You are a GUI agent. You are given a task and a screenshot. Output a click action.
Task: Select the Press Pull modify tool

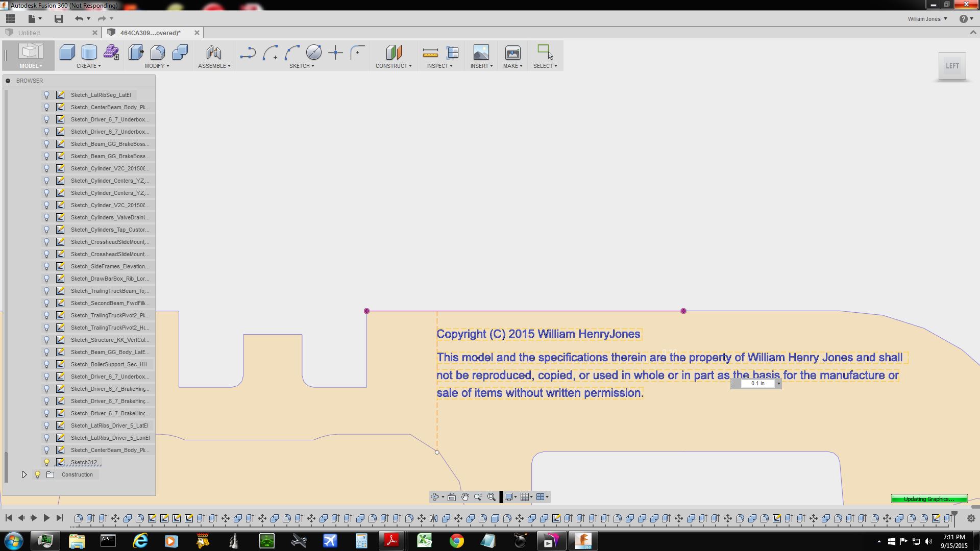click(136, 52)
